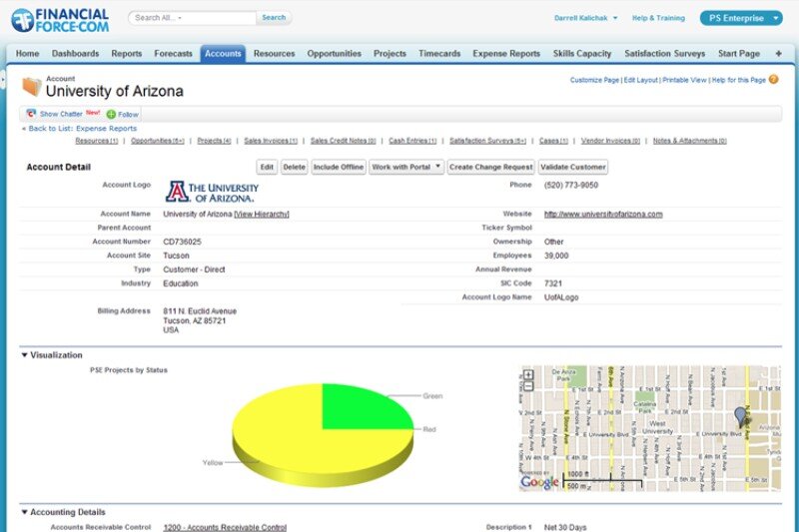The height and width of the screenshot is (532, 799).
Task: Zoom in on the Google map
Action: point(526,375)
